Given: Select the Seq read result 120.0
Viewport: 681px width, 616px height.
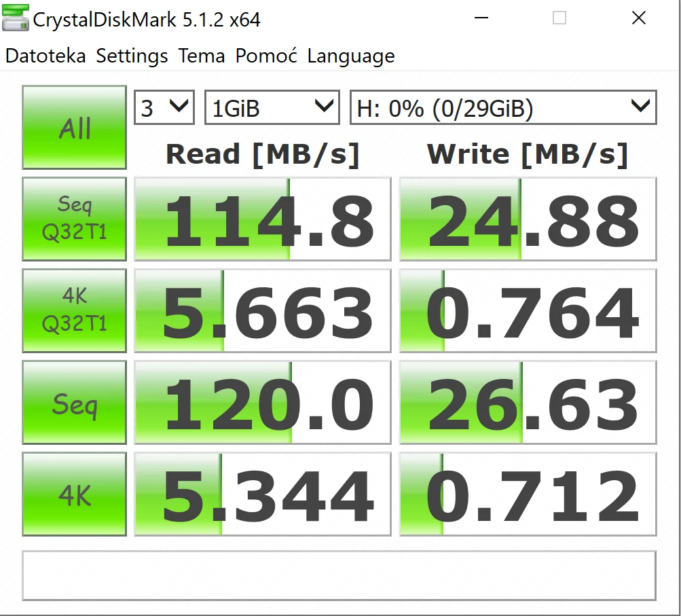Looking at the screenshot, I should (x=263, y=402).
